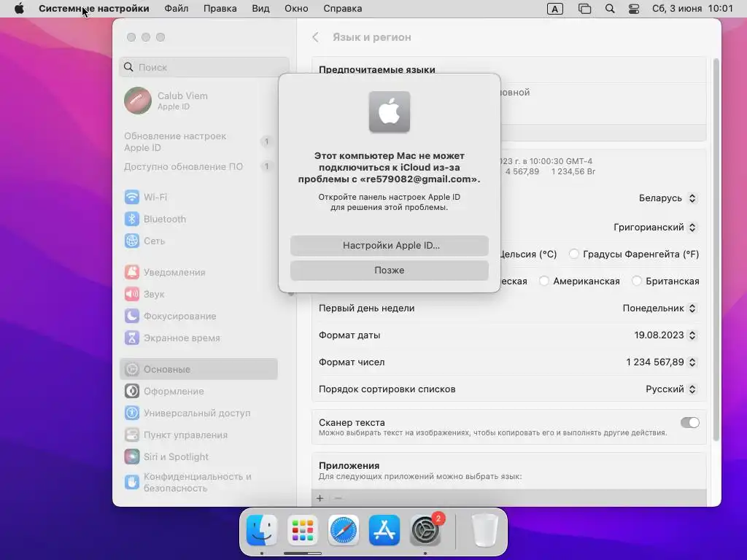Screen dimensions: 747x560
Task: Click the Wi-Fi sidebar icon
Action: click(132, 197)
